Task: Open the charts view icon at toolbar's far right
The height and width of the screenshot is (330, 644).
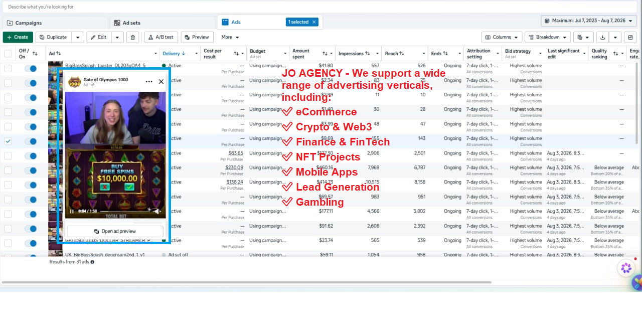Action: pos(630,37)
